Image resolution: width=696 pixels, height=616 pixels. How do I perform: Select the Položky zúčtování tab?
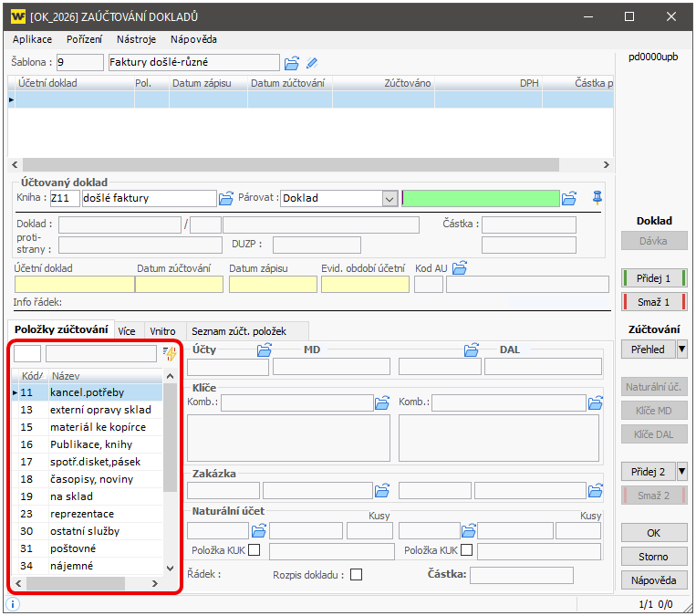(x=61, y=329)
